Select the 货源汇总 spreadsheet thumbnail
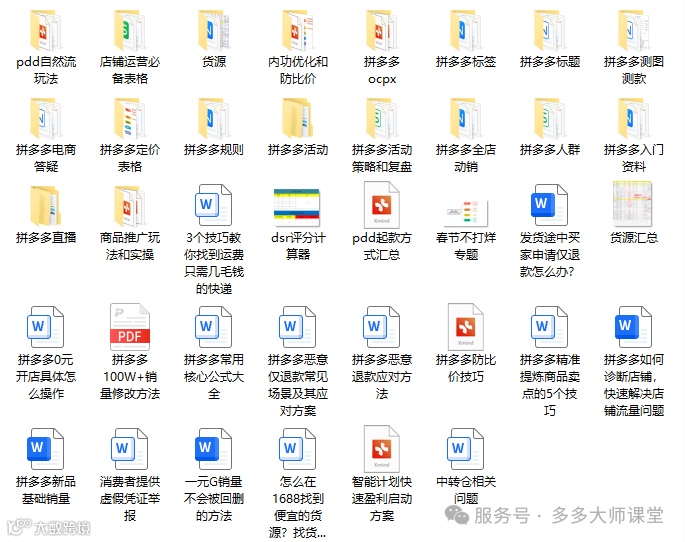685x542 pixels. pyautogui.click(x=633, y=204)
